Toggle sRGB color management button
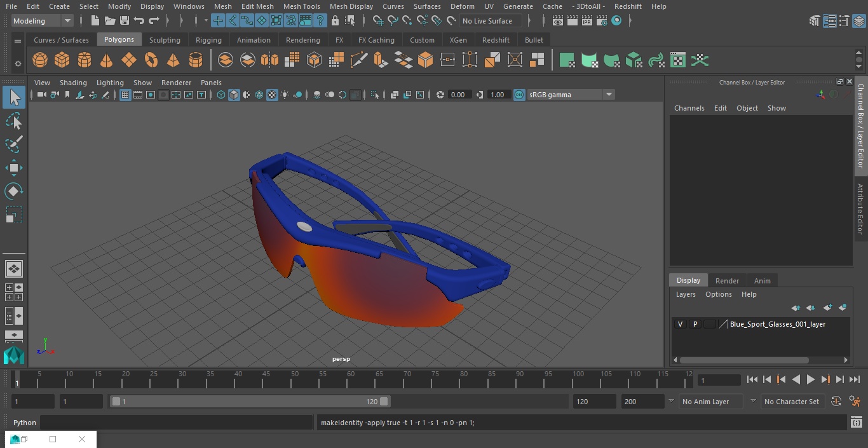The width and height of the screenshot is (868, 448). click(519, 95)
